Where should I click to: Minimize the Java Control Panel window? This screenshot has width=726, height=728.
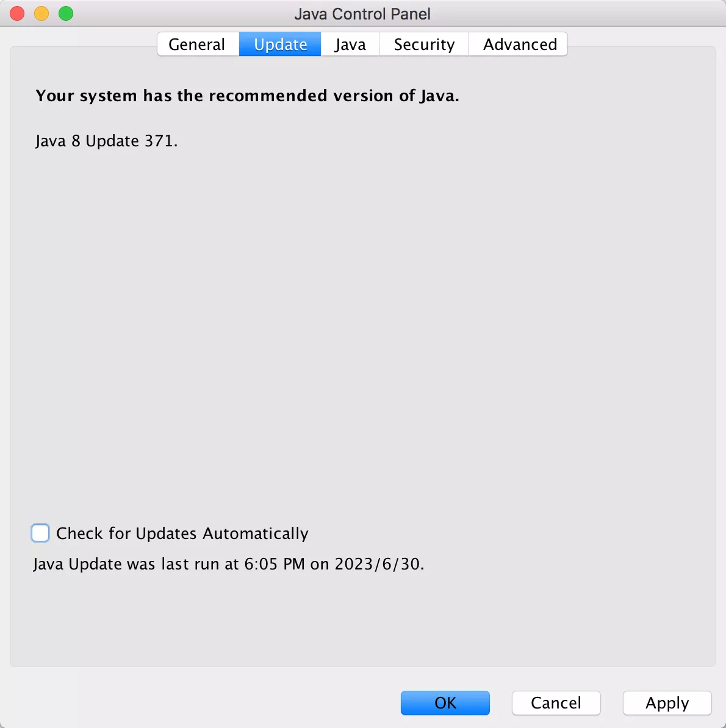(41, 13)
